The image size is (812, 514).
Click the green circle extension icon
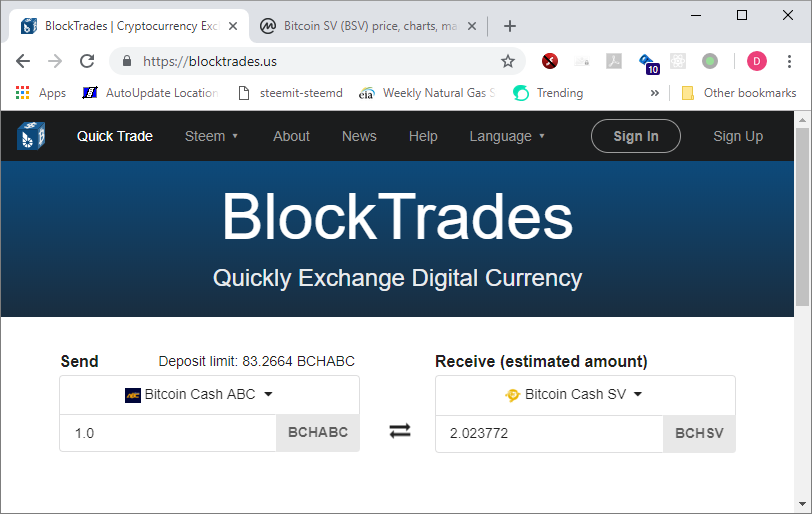point(709,61)
